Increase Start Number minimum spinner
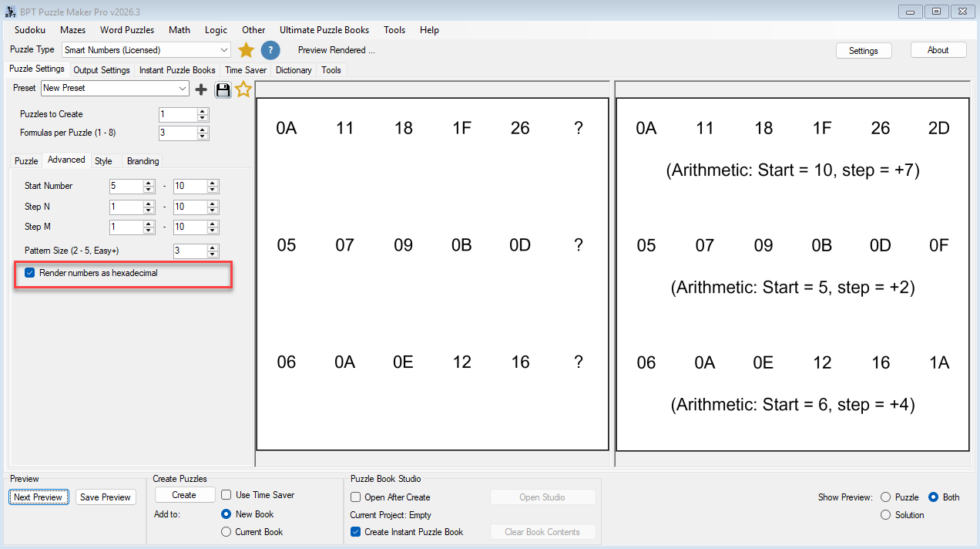980x549 pixels. (x=149, y=183)
